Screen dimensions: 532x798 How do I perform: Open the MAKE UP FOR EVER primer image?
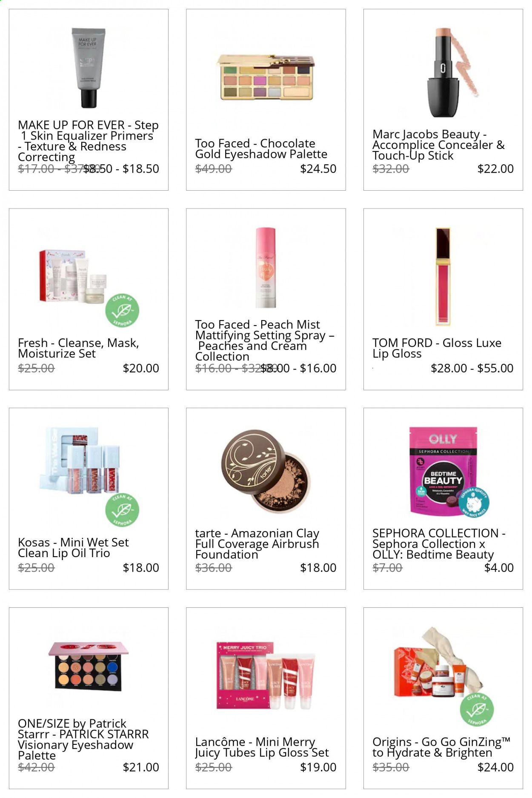pyautogui.click(x=89, y=68)
